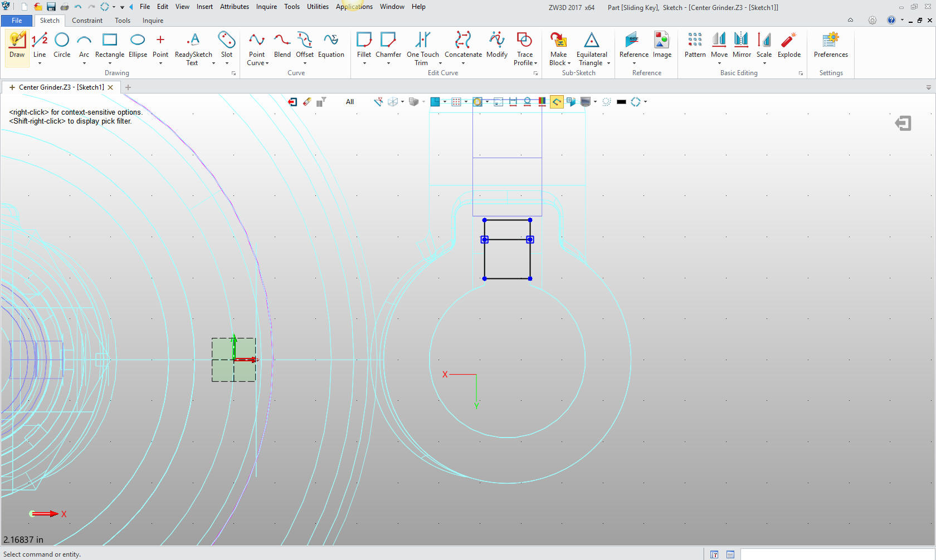
Task: Select the Fillet tool
Action: pos(364,45)
